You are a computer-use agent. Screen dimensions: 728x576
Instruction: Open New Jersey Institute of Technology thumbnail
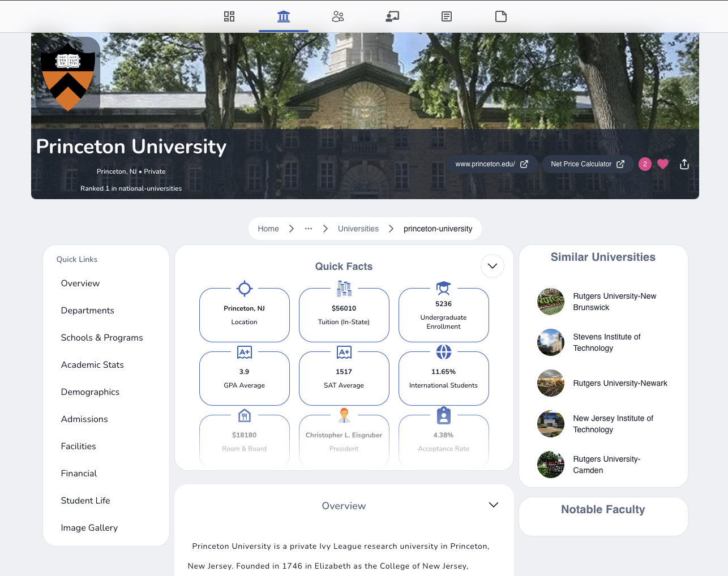551,424
